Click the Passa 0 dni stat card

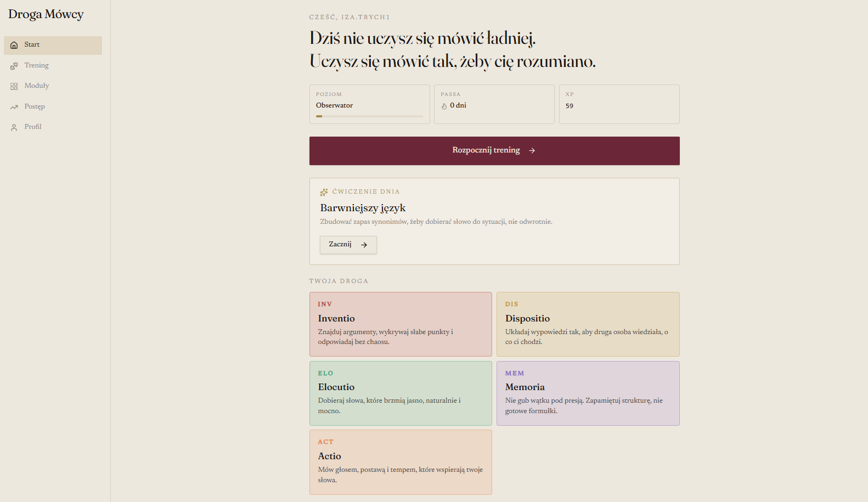click(x=494, y=104)
